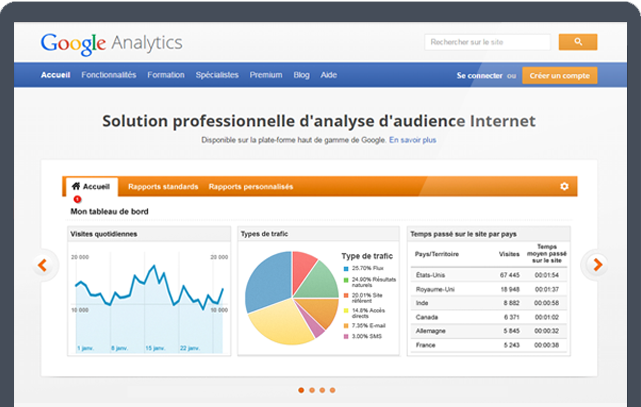This screenshot has width=641, height=407.
Task: Click the 00:01:54 time value
Action: coord(547,275)
